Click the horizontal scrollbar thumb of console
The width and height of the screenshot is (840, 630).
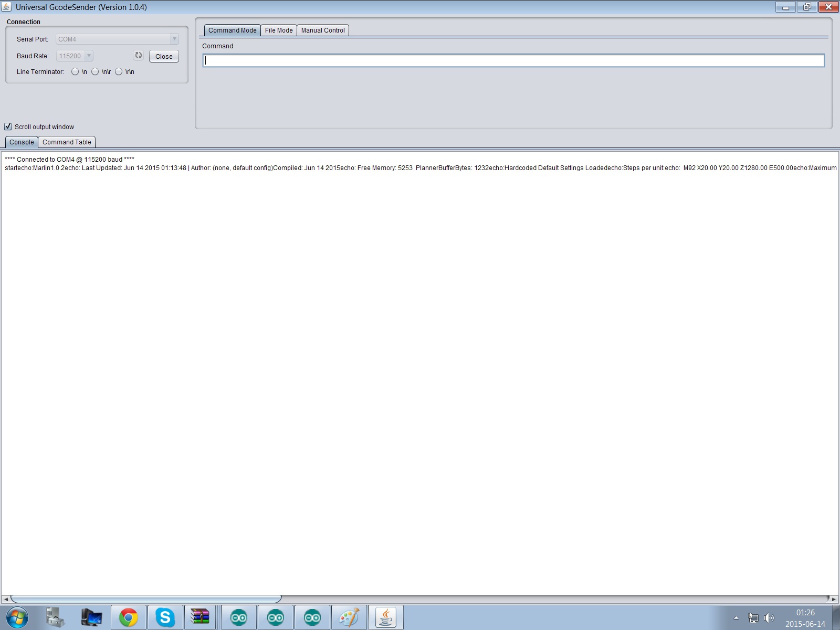point(146,599)
